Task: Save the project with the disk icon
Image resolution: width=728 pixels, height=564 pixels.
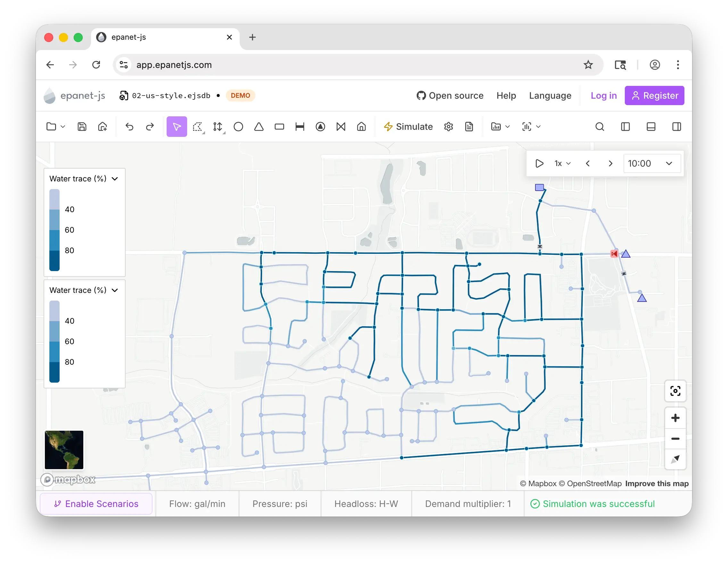Action: (82, 127)
